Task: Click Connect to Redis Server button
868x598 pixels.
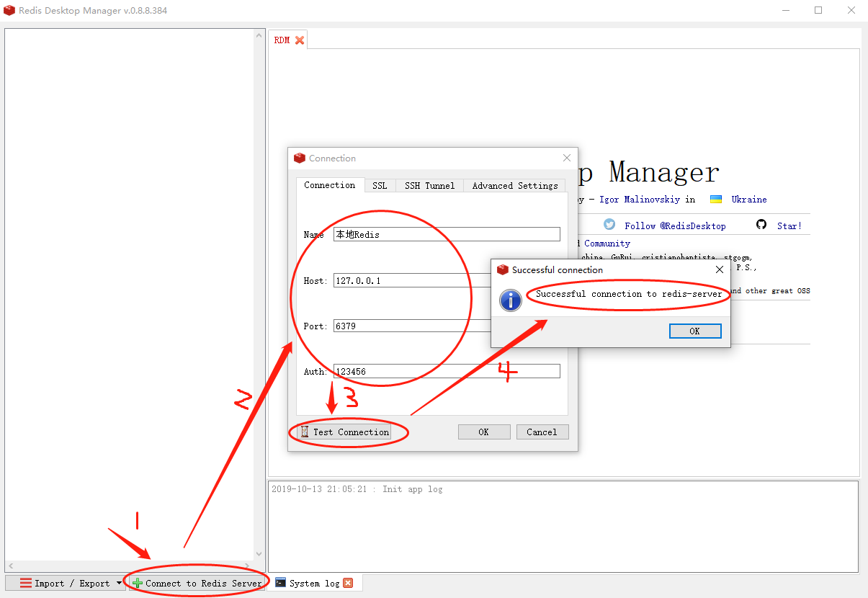Action: [x=197, y=583]
